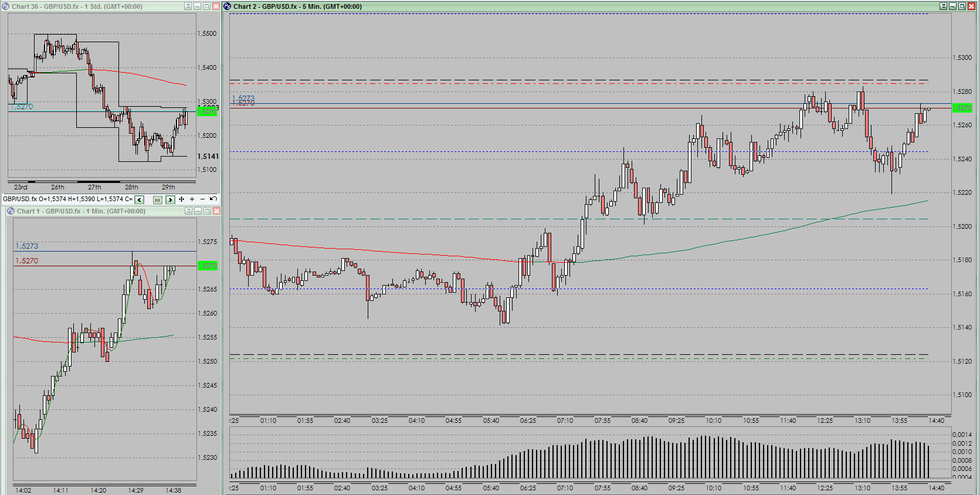Maximize the Chart 36 window
This screenshot has width=980, height=495.
pyautogui.click(x=206, y=6)
